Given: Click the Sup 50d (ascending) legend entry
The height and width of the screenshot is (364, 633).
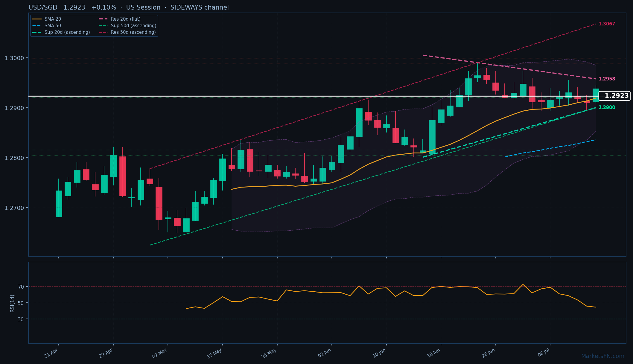Looking at the screenshot, I should coord(127,26).
